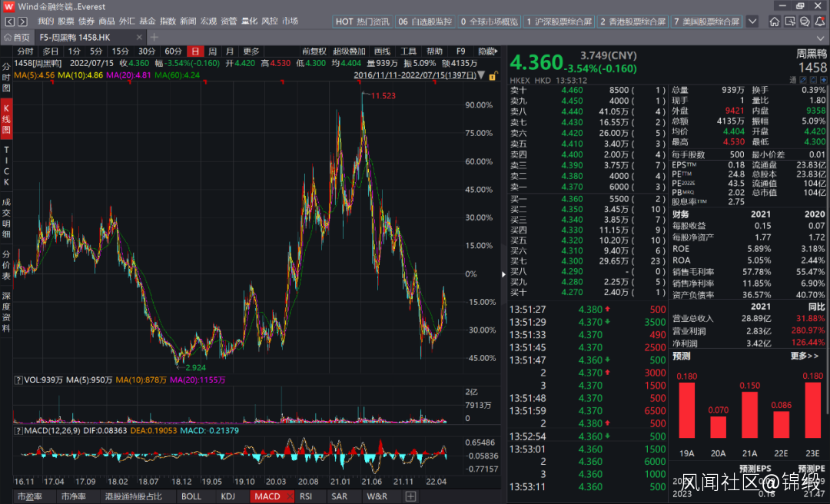This screenshot has height=504, width=830.
Task: Open the 前复权 adjustment dropdown
Action: (x=314, y=51)
